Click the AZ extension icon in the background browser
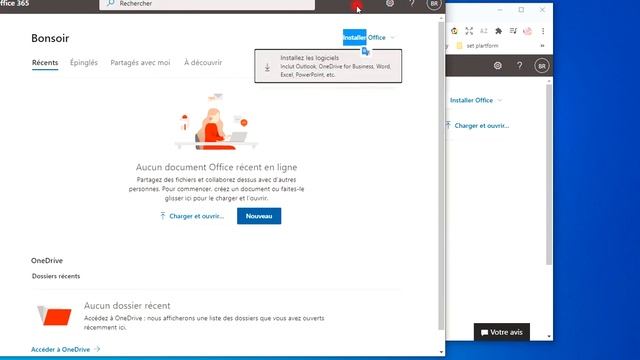640x360 pixels. (x=484, y=31)
